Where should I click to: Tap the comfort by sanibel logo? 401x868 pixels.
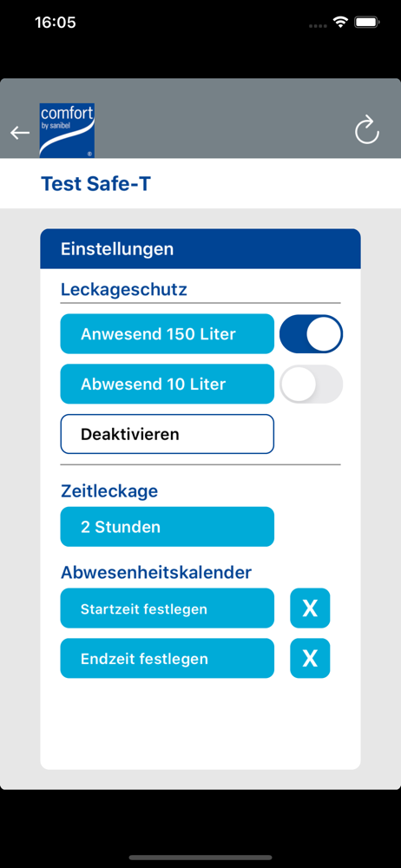click(x=67, y=131)
